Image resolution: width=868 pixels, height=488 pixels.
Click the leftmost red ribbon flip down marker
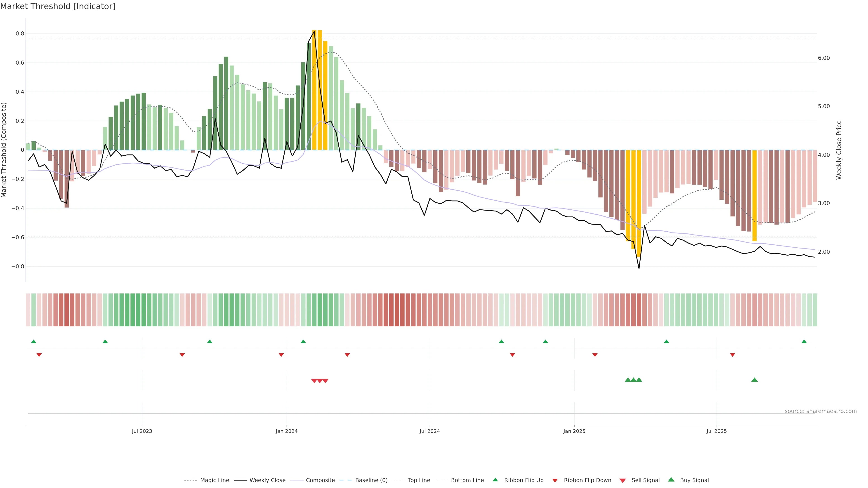(x=39, y=355)
